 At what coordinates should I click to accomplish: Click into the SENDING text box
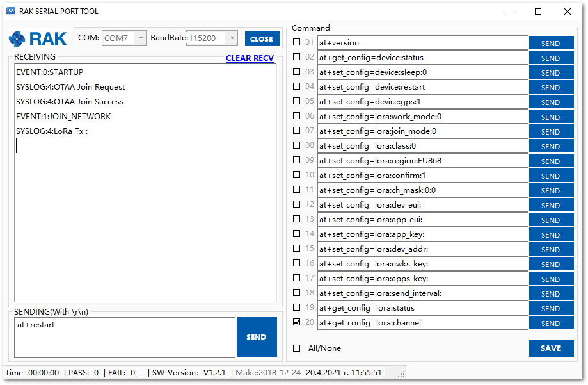[125, 338]
